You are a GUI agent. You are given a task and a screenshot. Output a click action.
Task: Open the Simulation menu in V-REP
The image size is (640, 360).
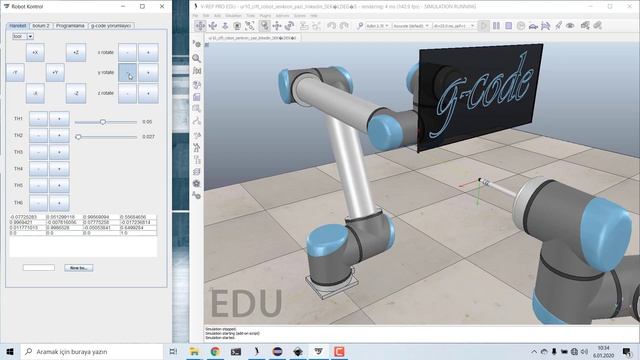[233, 16]
